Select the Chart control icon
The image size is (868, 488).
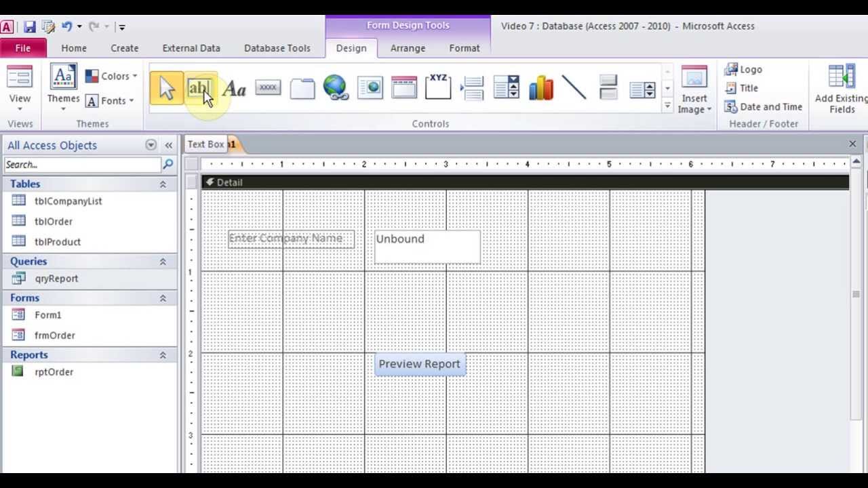tap(540, 88)
